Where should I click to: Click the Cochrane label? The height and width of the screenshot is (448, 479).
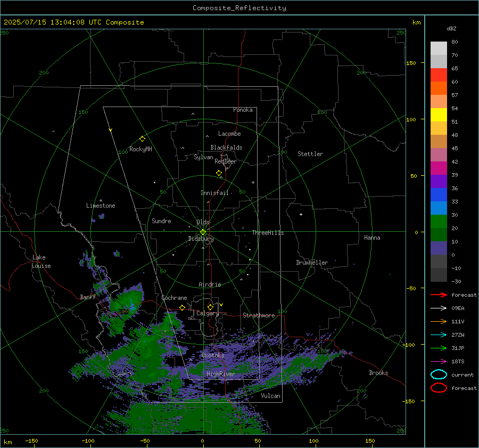pos(174,298)
